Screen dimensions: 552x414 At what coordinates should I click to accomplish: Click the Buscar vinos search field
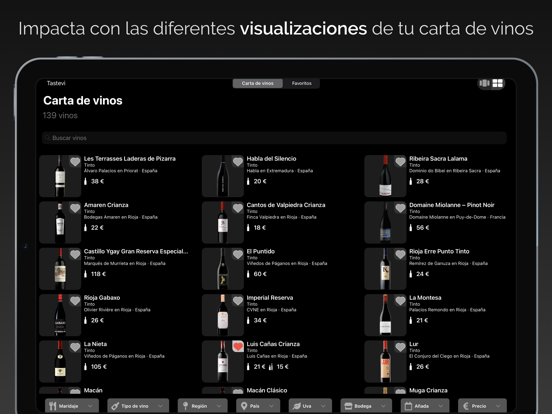click(x=274, y=138)
